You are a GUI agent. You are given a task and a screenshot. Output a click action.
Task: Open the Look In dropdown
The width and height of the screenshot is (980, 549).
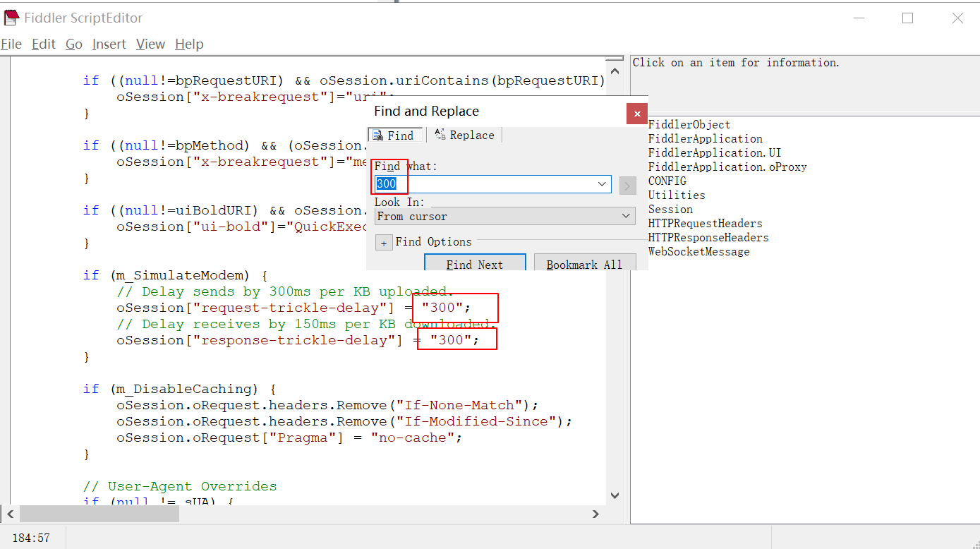(x=504, y=216)
